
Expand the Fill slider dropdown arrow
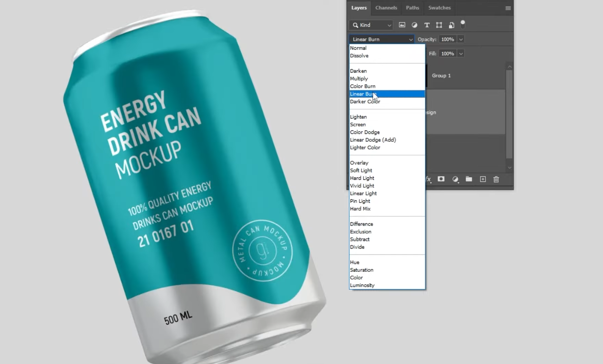pos(461,53)
